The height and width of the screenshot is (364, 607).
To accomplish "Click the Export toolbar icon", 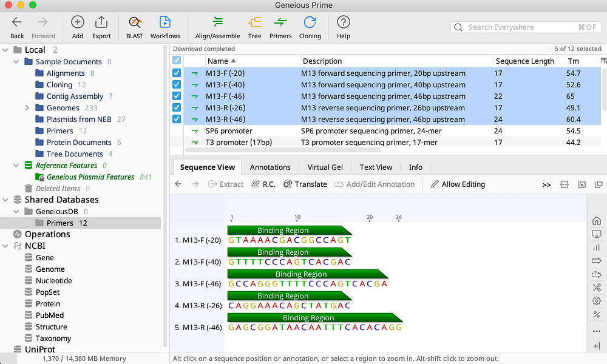I will [101, 27].
